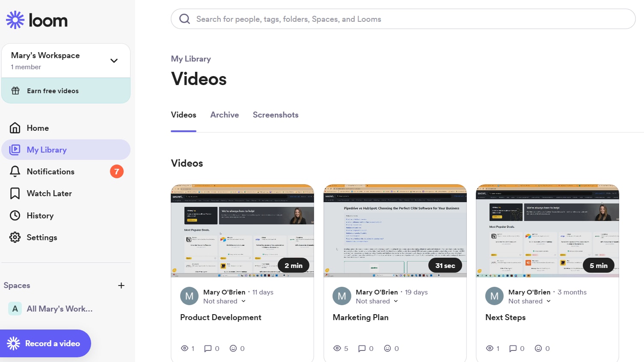644x362 pixels.
Task: Add a new Space with plus icon
Action: tap(121, 285)
